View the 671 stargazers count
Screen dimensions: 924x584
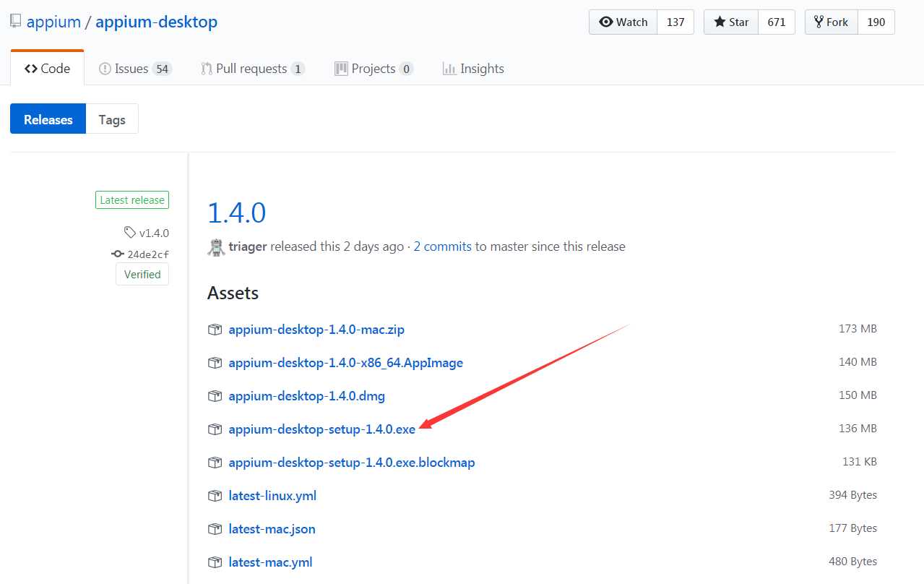pos(777,22)
